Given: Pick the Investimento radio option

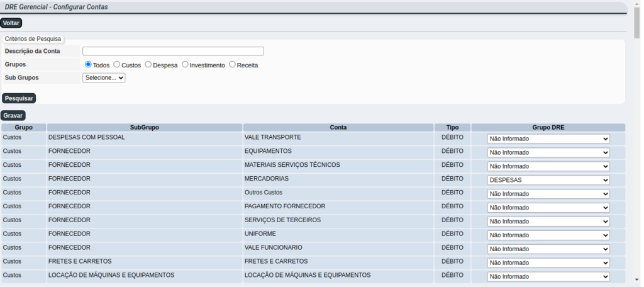Looking at the screenshot, I should click(185, 64).
